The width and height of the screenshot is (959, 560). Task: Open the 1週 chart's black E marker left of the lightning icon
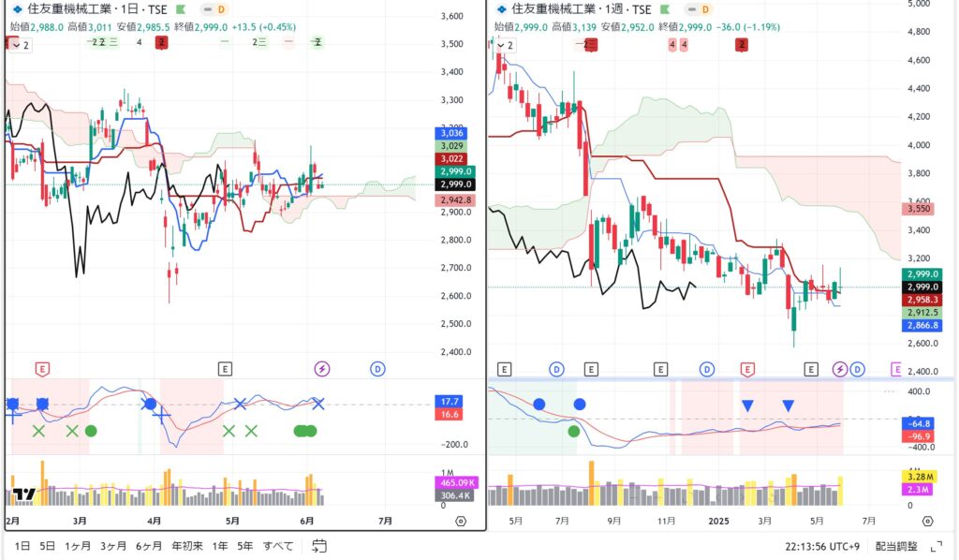[x=811, y=369]
